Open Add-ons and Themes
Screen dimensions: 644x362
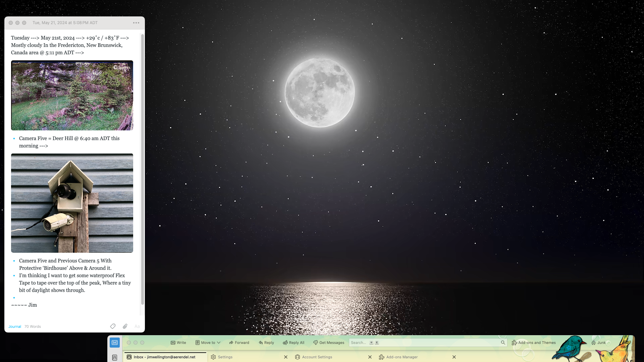534,343
